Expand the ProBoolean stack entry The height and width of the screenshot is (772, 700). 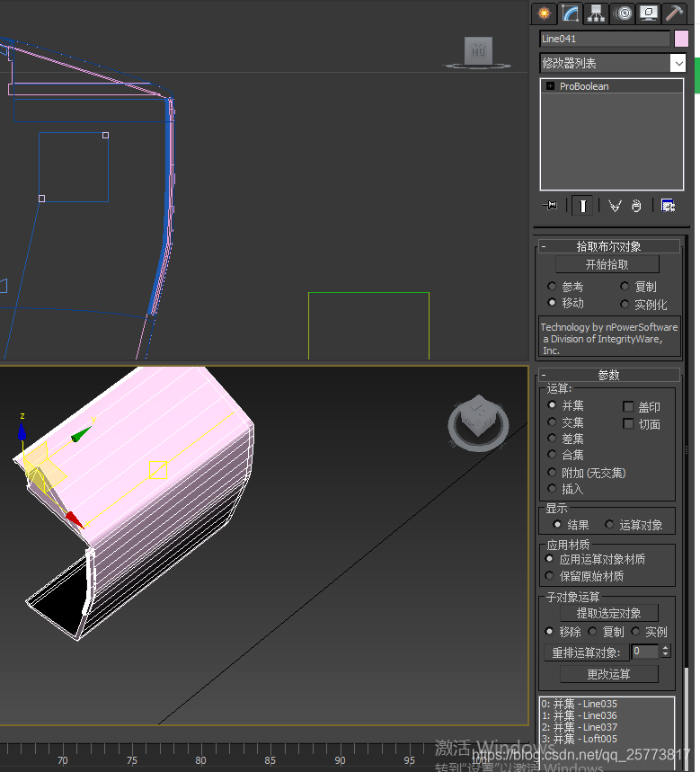pos(550,86)
